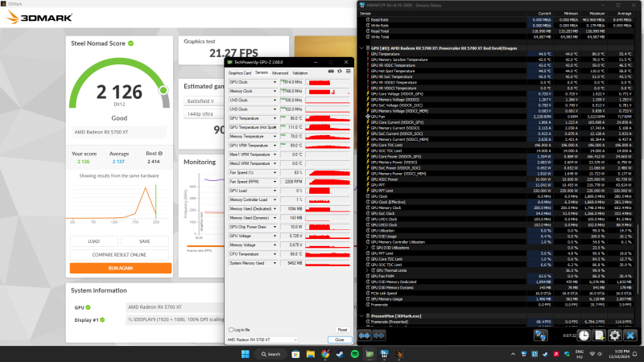
Task: Open Memory Temperature sensor dropdown arrow
Action: (x=275, y=136)
